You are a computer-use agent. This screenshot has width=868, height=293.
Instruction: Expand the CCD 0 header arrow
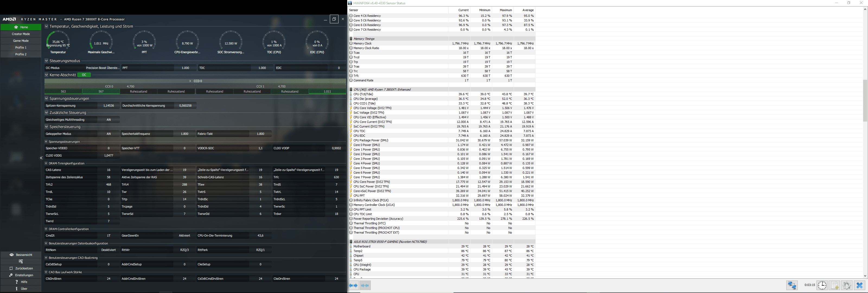pyautogui.click(x=190, y=81)
